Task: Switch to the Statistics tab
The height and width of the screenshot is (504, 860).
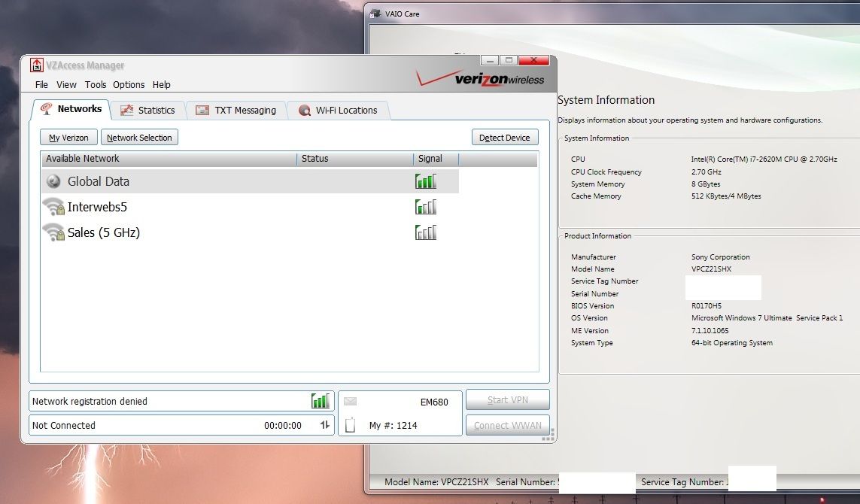Action: point(148,111)
